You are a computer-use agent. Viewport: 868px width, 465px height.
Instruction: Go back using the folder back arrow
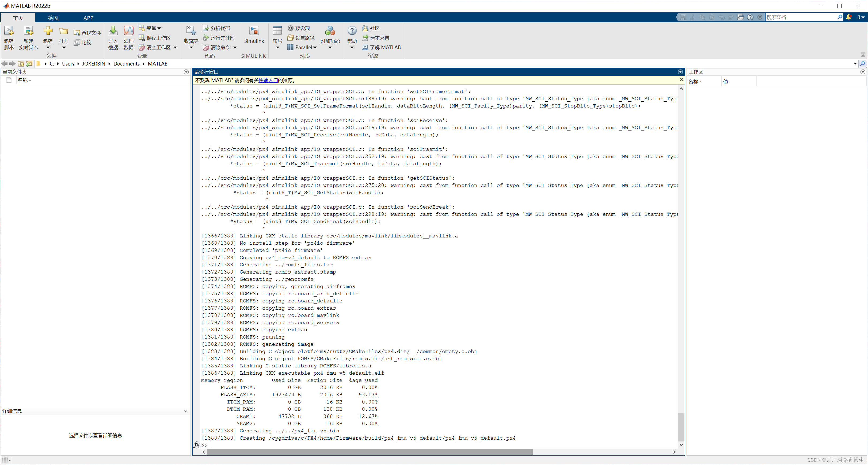coord(4,64)
